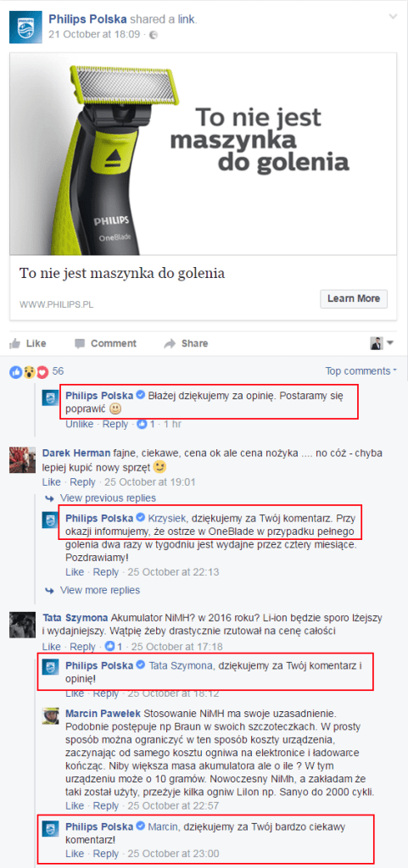Expand the Top comments sorting dropdown
The width and height of the screenshot is (408, 868).
click(361, 371)
